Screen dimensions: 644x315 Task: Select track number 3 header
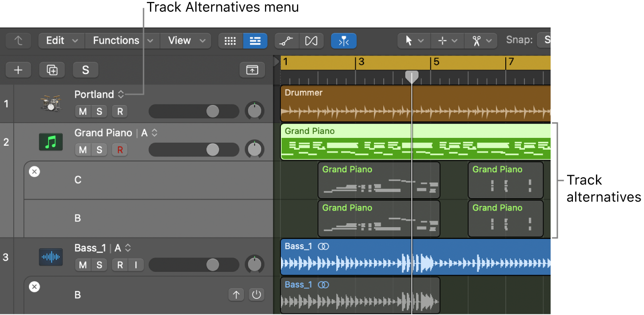coord(6,257)
